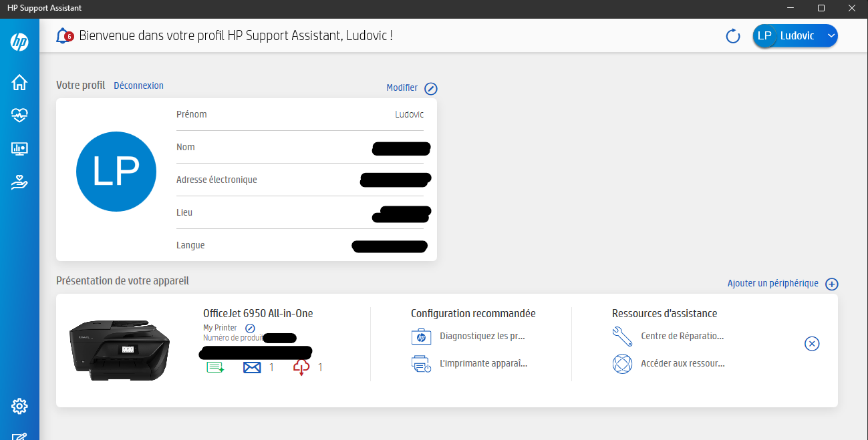Open the blue envelope message icon for the printer
868x440 pixels.
(x=252, y=367)
